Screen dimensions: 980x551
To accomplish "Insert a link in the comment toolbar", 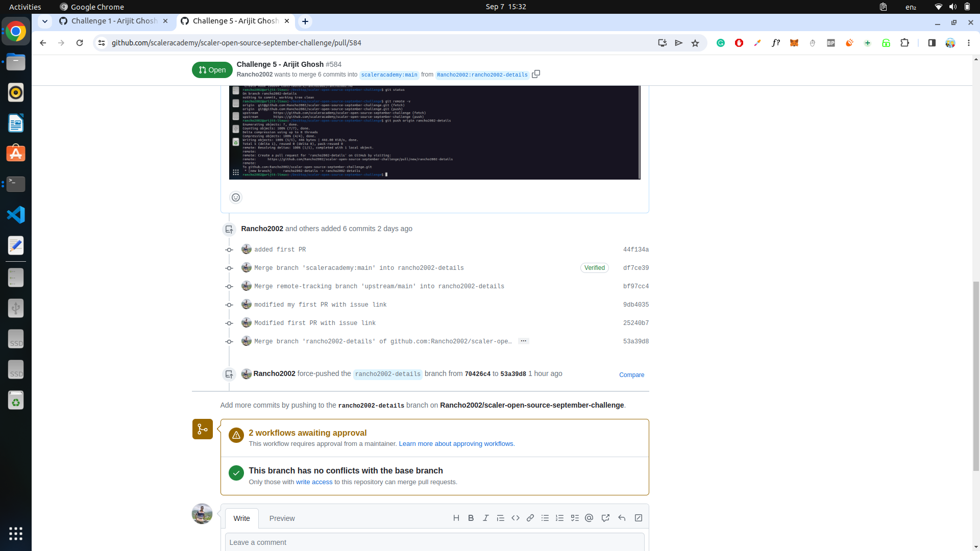I will click(530, 518).
